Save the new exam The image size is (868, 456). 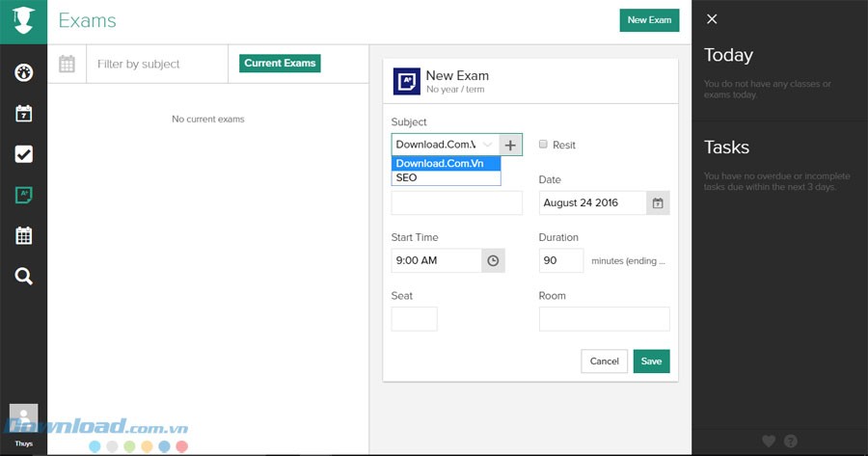tap(651, 362)
